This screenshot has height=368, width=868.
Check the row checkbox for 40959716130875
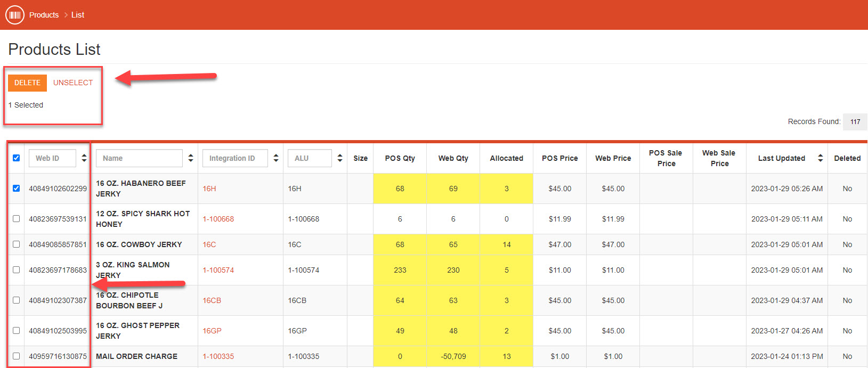(16, 356)
